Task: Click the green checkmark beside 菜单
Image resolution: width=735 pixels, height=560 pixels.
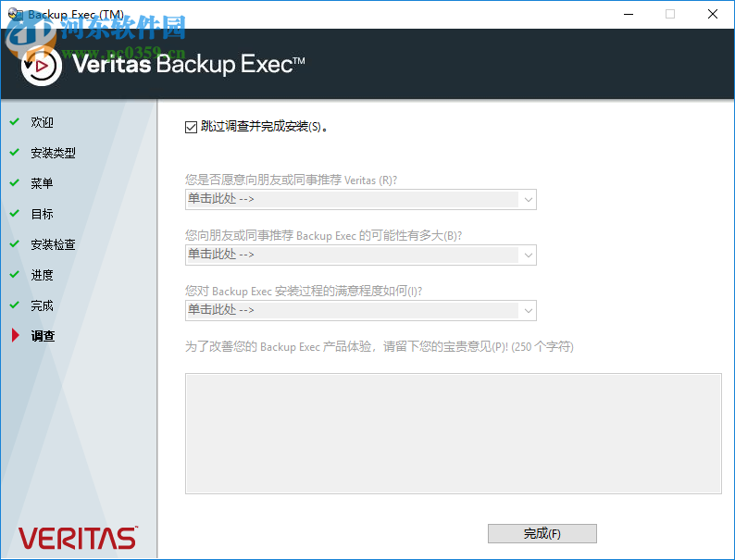Action: coord(15,182)
